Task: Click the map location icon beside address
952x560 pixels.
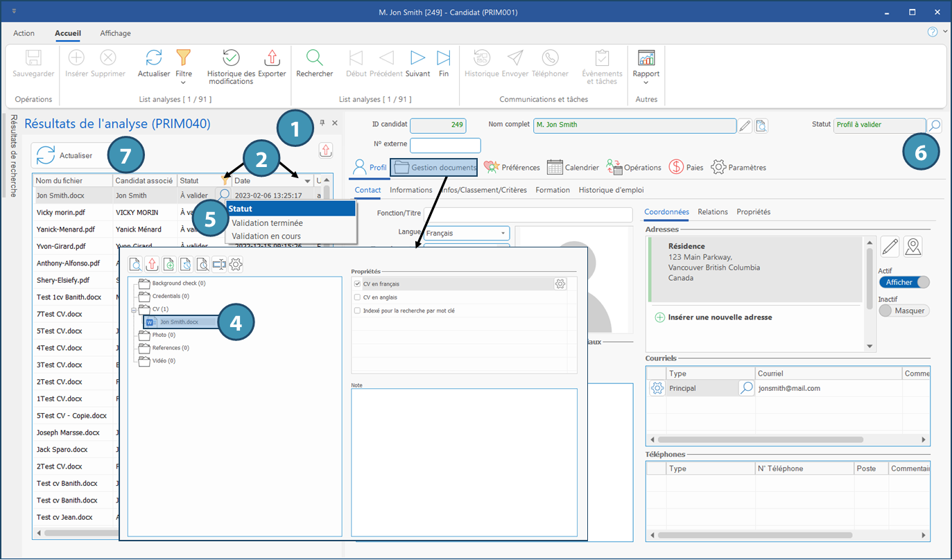Action: coord(913,247)
